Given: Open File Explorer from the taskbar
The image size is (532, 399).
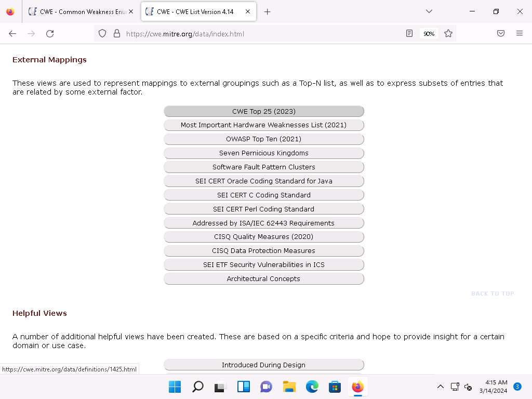Looking at the screenshot, I should [289, 387].
